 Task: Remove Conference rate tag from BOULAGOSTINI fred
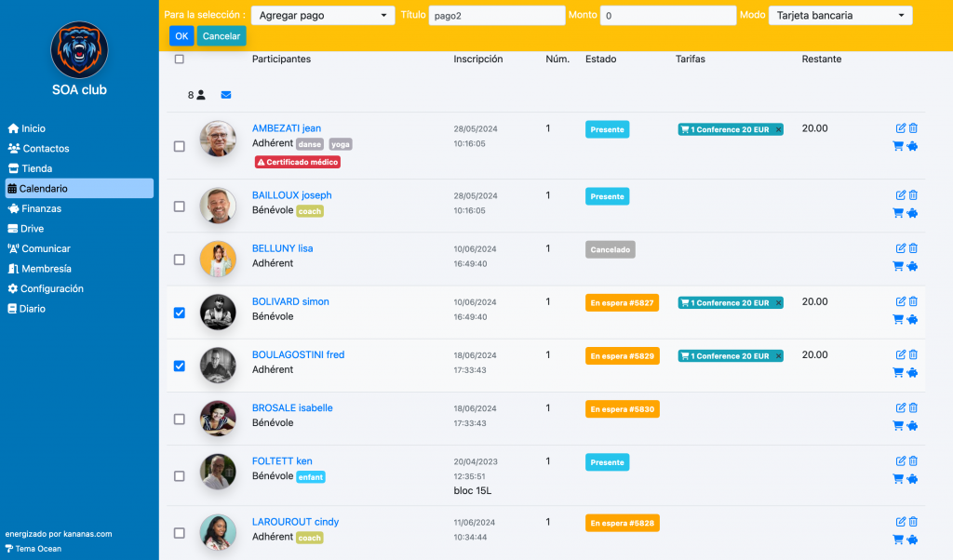pyautogui.click(x=779, y=356)
